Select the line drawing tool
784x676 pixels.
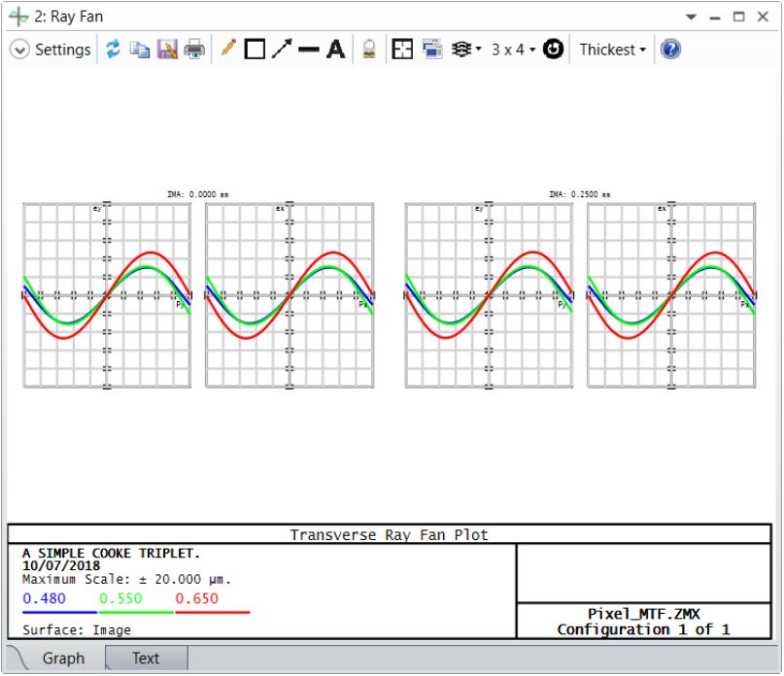(309, 49)
